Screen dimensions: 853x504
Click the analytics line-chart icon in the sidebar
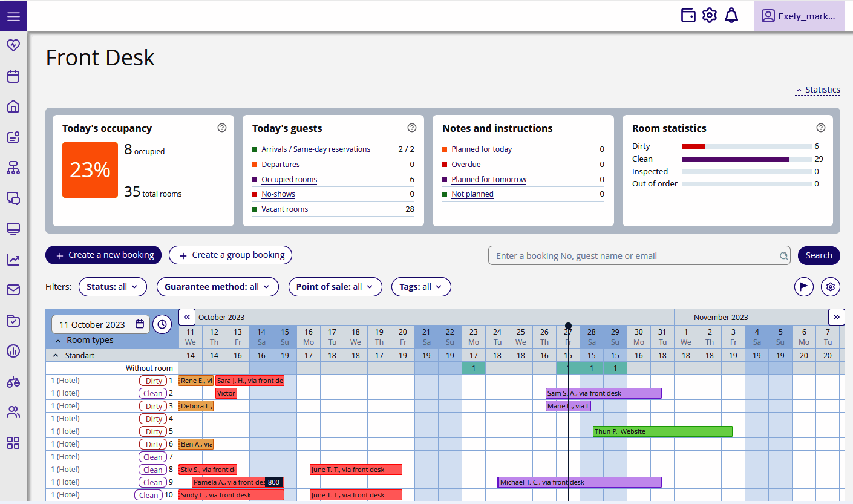(x=13, y=259)
